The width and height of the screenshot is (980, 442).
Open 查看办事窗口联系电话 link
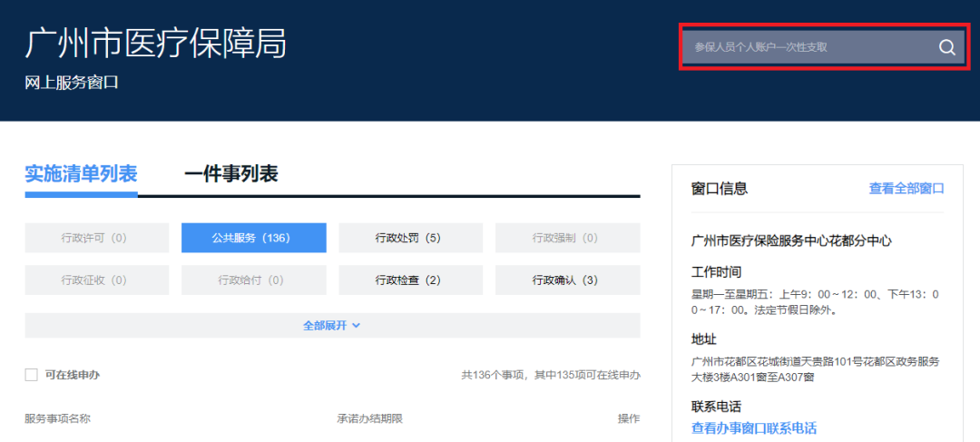[753, 428]
